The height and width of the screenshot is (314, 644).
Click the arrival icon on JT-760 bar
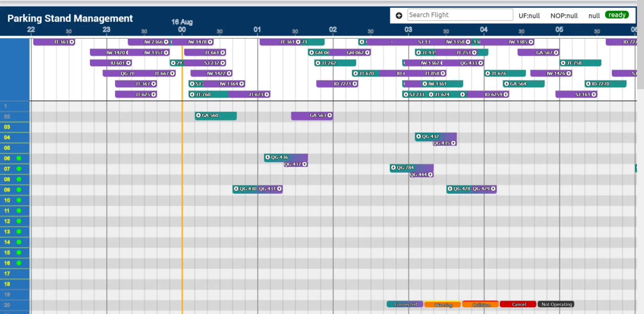(192, 95)
